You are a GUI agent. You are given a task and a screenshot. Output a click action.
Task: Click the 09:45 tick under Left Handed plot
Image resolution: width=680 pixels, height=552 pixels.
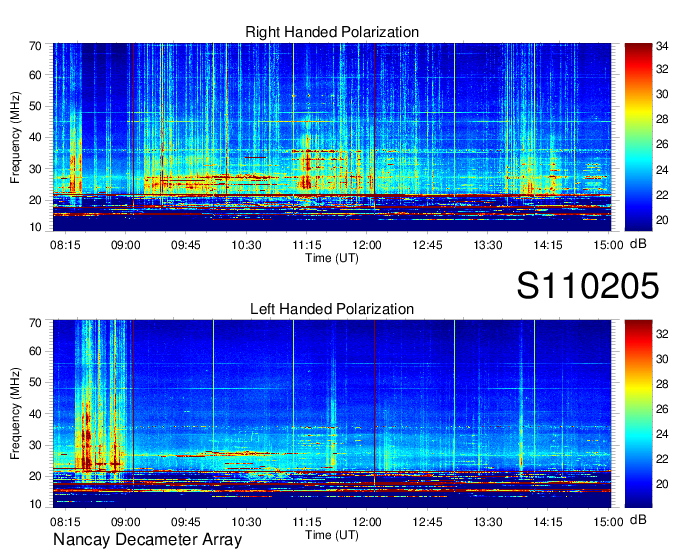click(186, 521)
